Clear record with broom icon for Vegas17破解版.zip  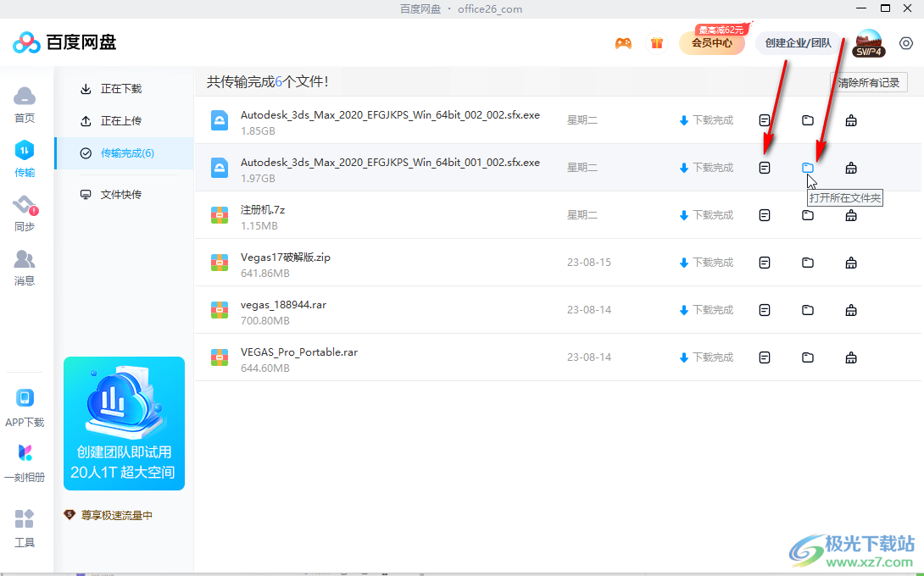click(850, 262)
